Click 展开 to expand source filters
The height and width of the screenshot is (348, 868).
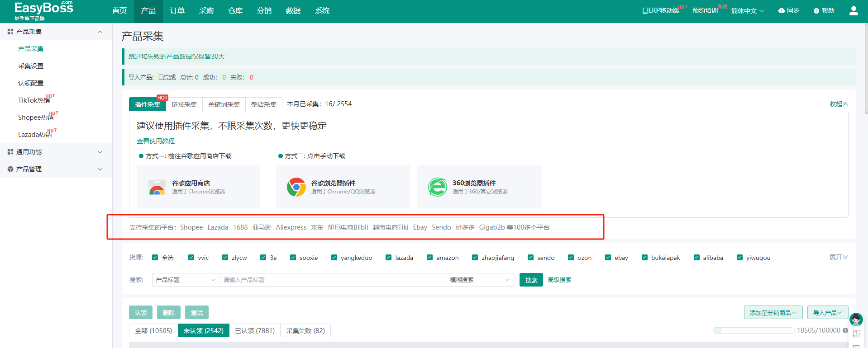(839, 257)
